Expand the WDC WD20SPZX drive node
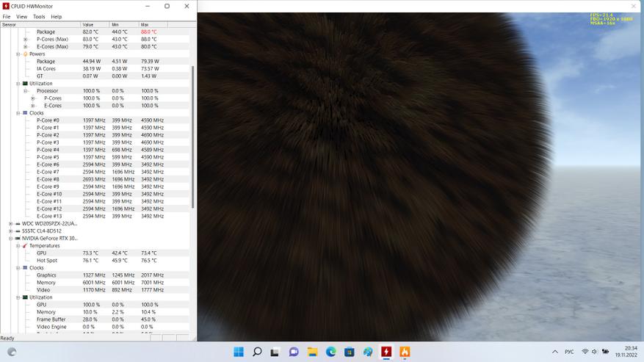The height and width of the screenshot is (362, 644). coord(11,224)
